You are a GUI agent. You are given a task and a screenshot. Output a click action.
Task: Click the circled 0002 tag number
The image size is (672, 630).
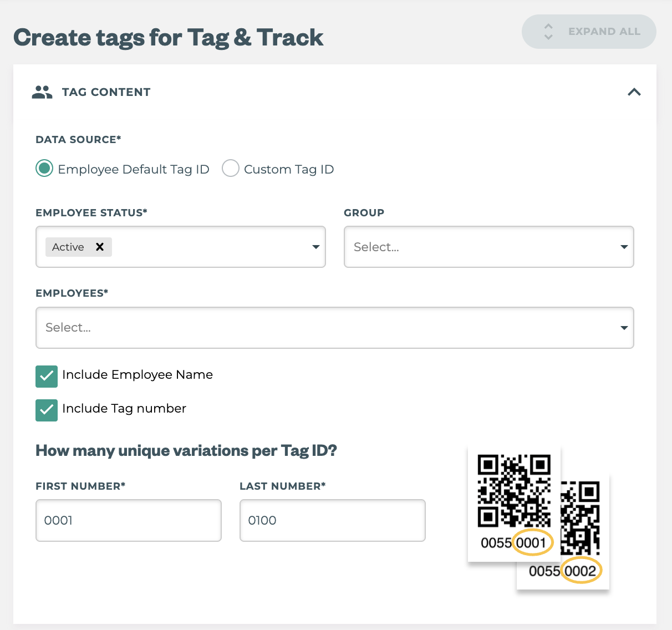click(x=581, y=571)
